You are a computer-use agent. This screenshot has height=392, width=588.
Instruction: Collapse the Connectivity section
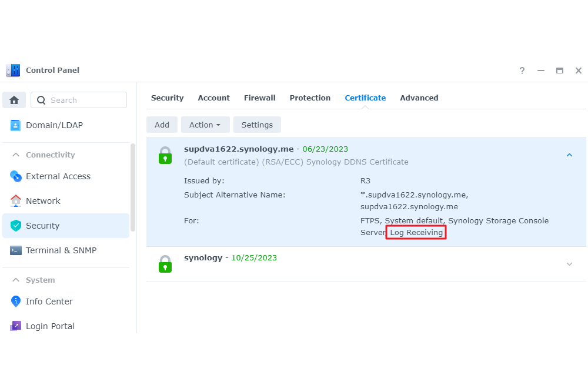point(16,155)
